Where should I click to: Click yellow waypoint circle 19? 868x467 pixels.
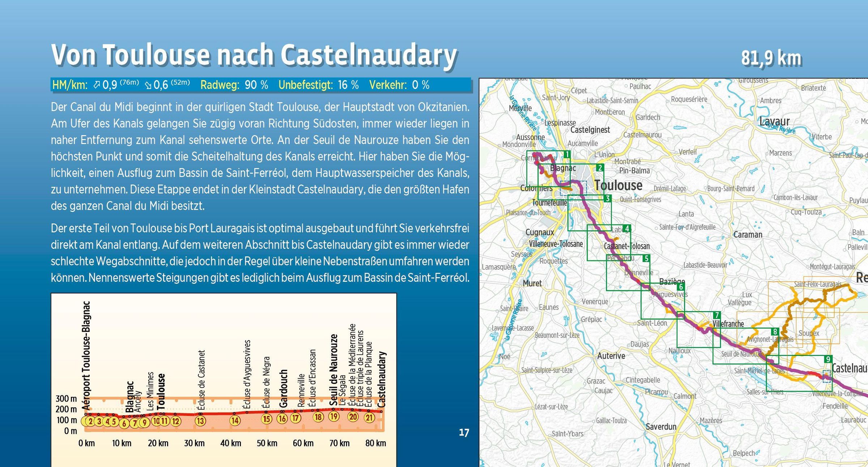333,416
